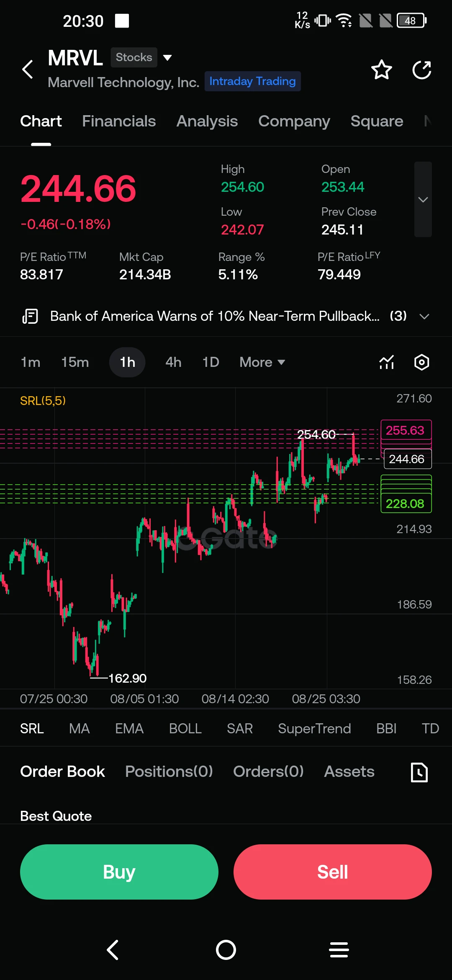Expand the news headlines chevron
Screen dimensions: 452x980
click(424, 316)
